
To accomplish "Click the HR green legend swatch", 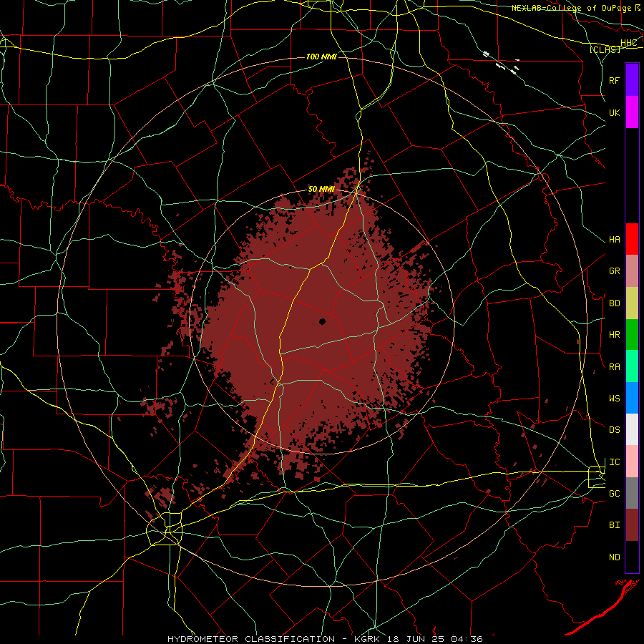I will [x=632, y=334].
